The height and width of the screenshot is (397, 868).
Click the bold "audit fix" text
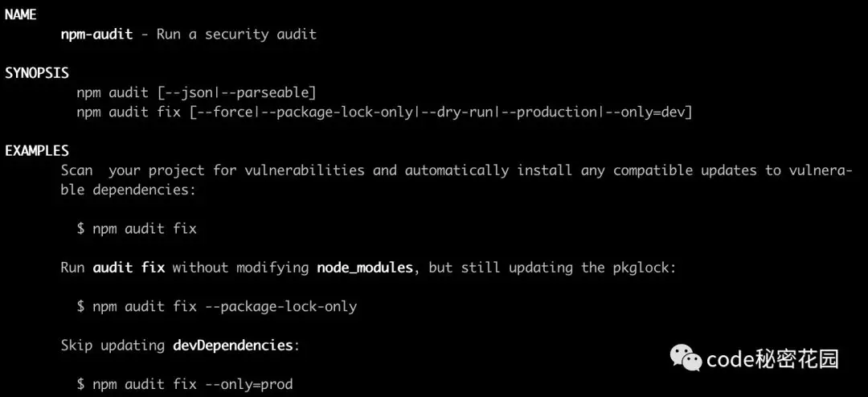click(x=129, y=267)
